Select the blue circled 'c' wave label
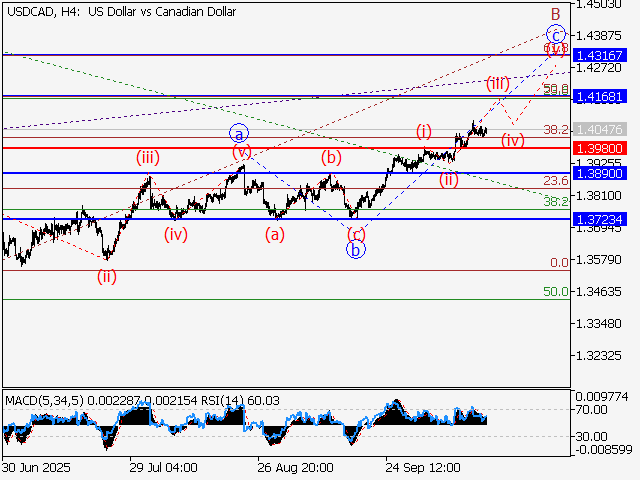 pos(558,34)
